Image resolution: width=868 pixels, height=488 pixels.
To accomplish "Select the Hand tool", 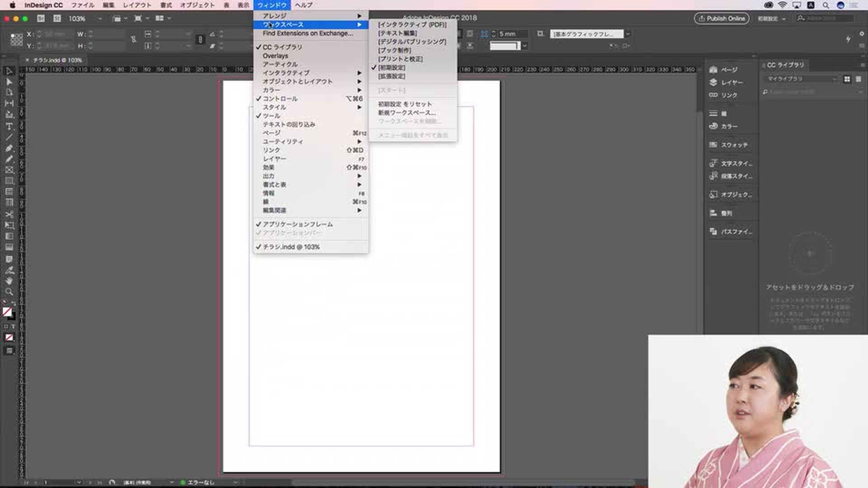I will (x=9, y=281).
